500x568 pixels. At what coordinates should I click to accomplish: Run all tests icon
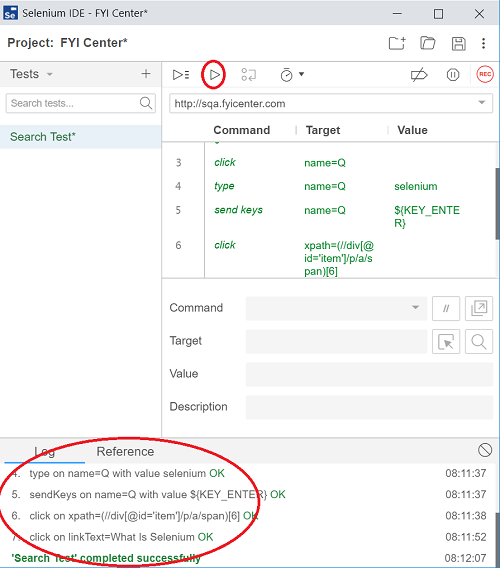(x=181, y=75)
